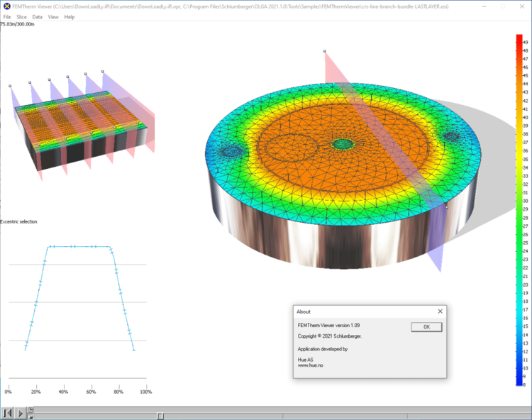Image resolution: width=532 pixels, height=420 pixels.
Task: Click the FEMTherm Viewer title bar icon
Action: 6,6
